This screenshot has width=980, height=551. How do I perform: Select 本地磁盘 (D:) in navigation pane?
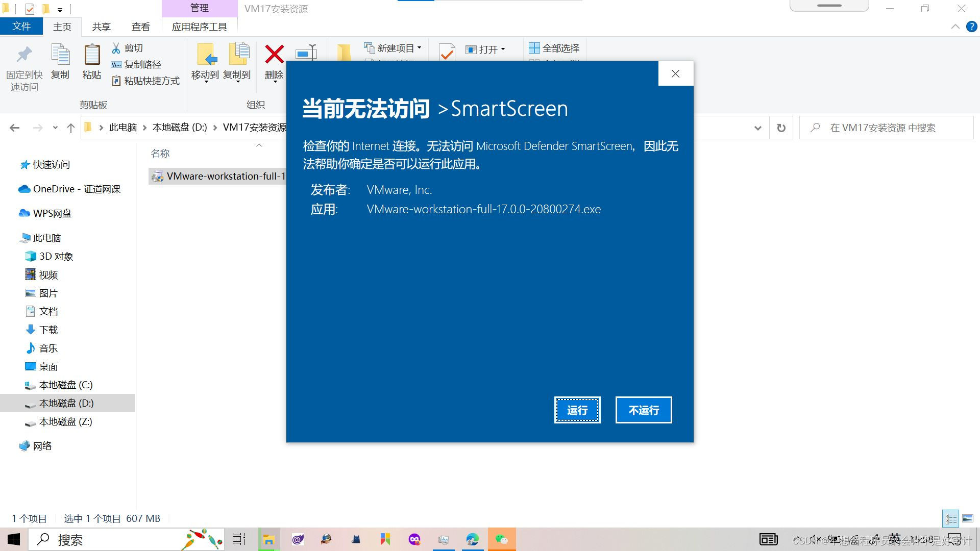[67, 403]
